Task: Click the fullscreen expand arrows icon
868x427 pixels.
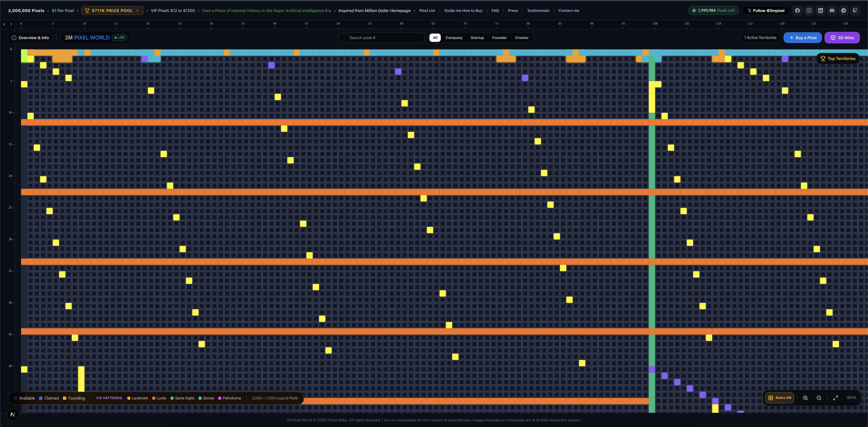Action: [x=836, y=398]
